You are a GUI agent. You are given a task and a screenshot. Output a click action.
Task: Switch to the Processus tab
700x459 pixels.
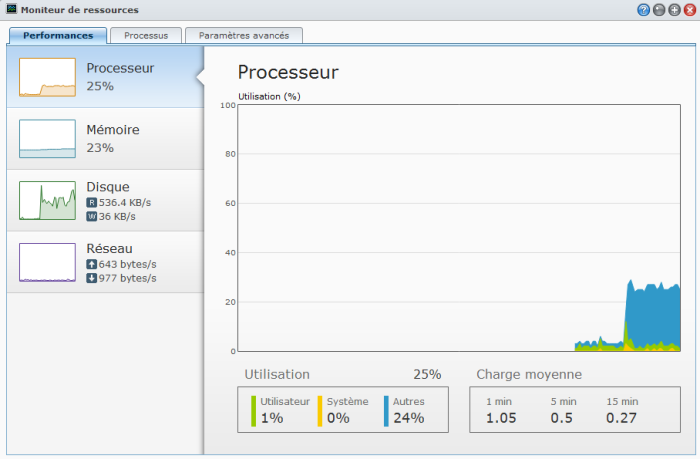click(x=146, y=35)
